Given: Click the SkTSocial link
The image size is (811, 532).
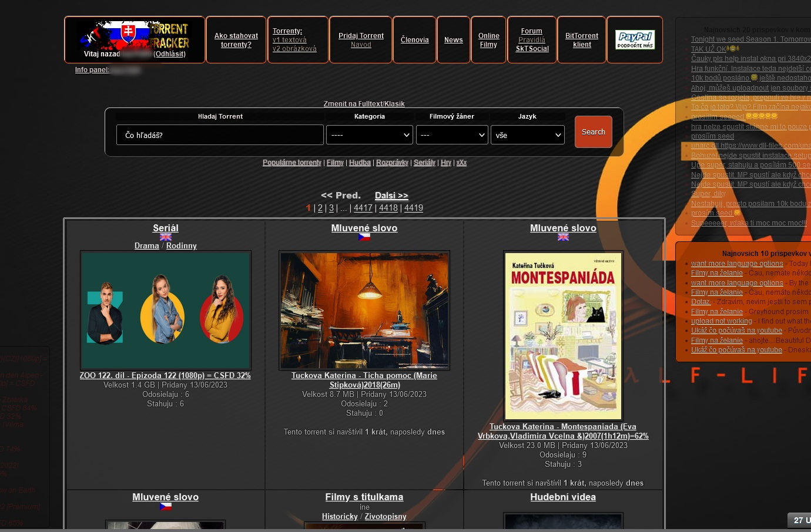Looking at the screenshot, I should (532, 49).
